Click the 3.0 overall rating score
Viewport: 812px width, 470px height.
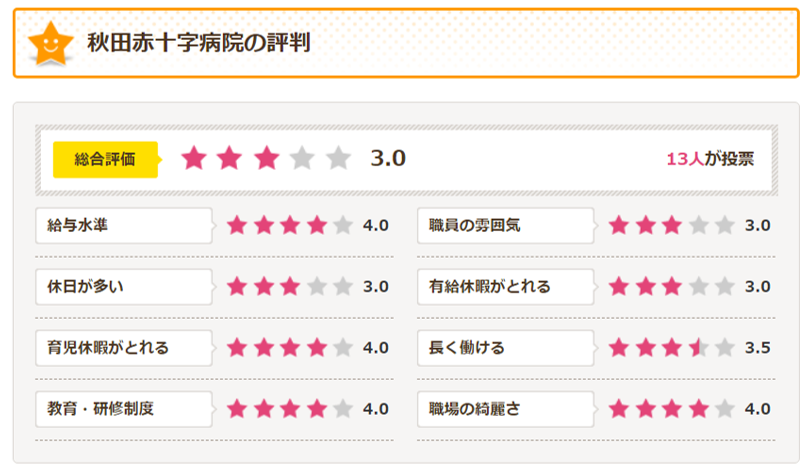click(387, 158)
